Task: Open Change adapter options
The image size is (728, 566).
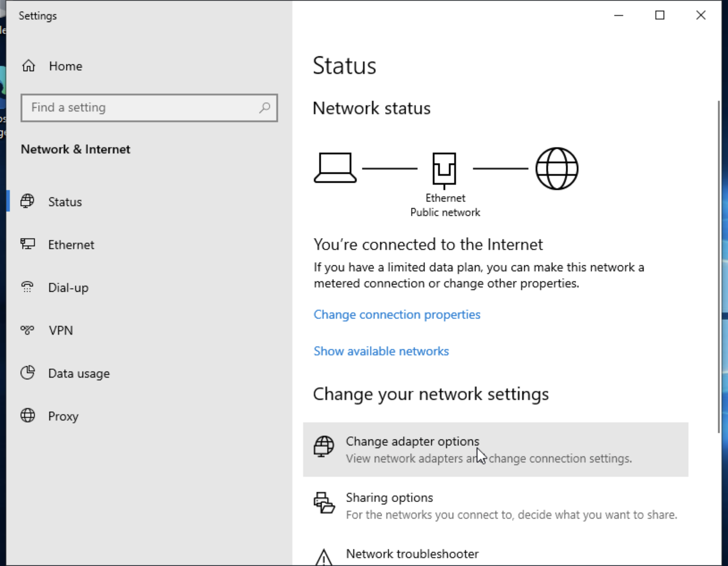Action: [412, 441]
